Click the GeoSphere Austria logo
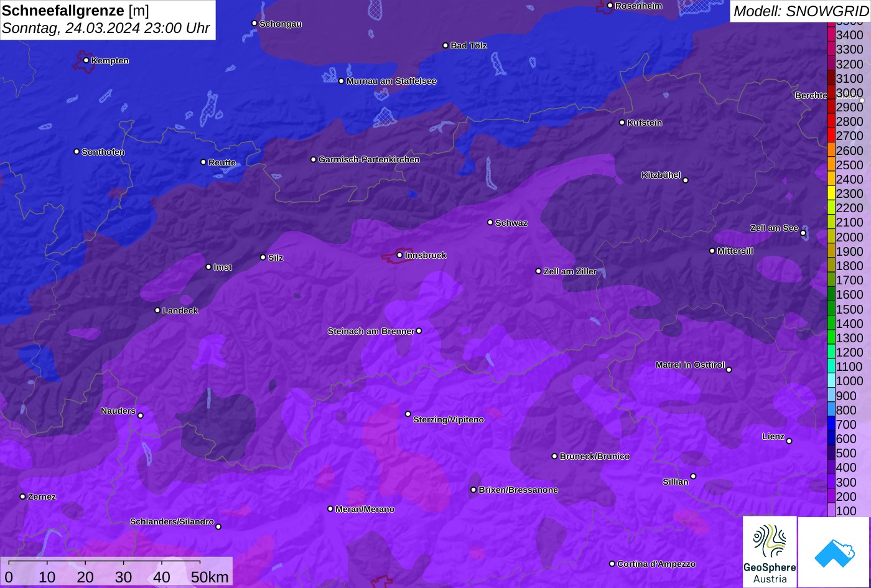Image resolution: width=871 pixels, height=588 pixels. pyautogui.click(x=770, y=552)
